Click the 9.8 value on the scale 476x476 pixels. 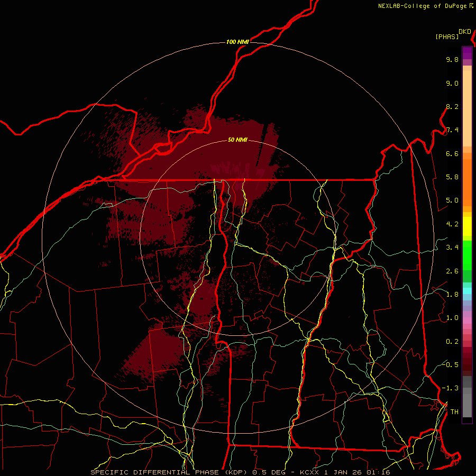(x=452, y=60)
